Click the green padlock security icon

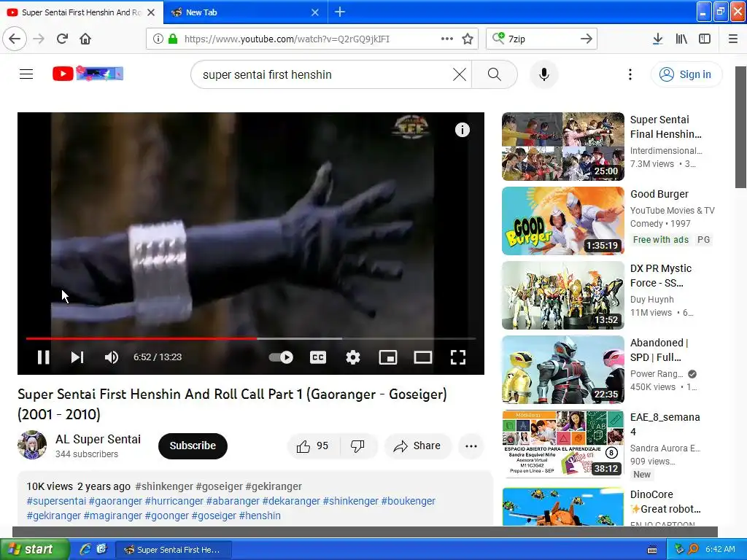pyautogui.click(x=173, y=39)
